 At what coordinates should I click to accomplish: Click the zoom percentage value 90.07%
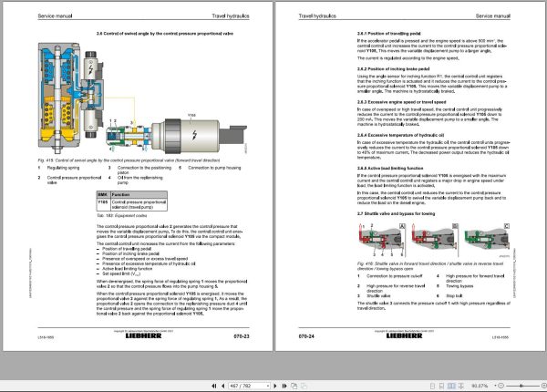click(480, 386)
